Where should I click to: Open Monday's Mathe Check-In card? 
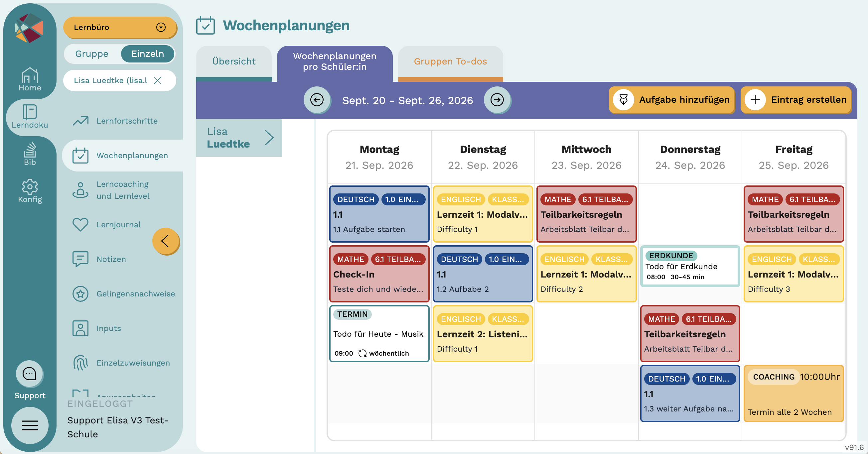click(379, 274)
